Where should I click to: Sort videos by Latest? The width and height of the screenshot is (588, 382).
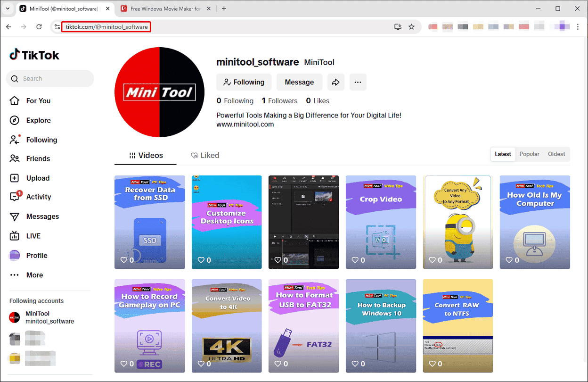coord(503,154)
